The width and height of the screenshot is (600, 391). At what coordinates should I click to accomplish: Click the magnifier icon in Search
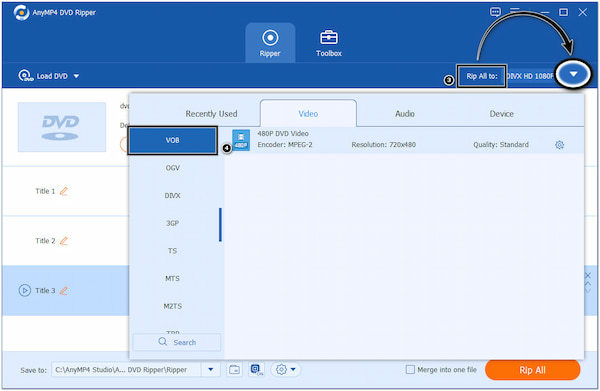coord(163,341)
